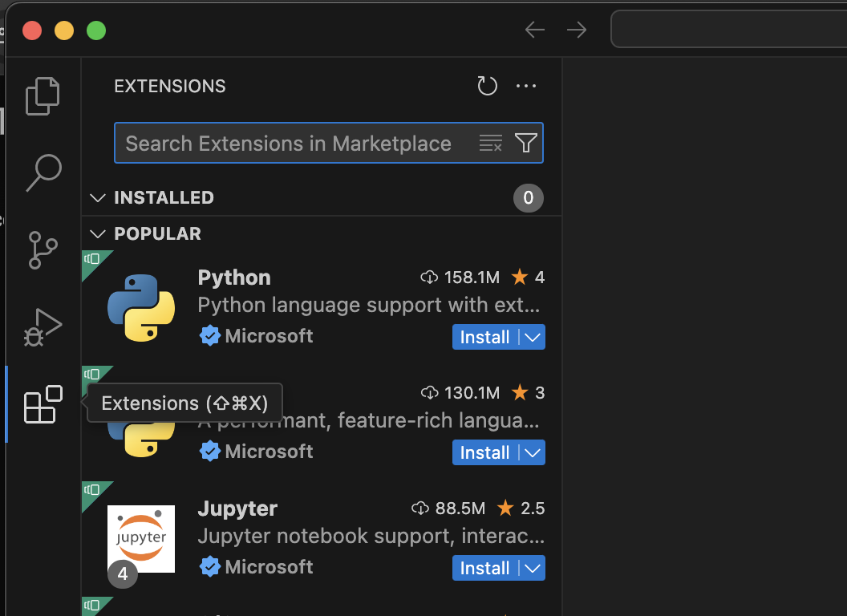Image resolution: width=847 pixels, height=616 pixels.
Task: Open install options dropdown for Jupyter
Action: pyautogui.click(x=533, y=569)
